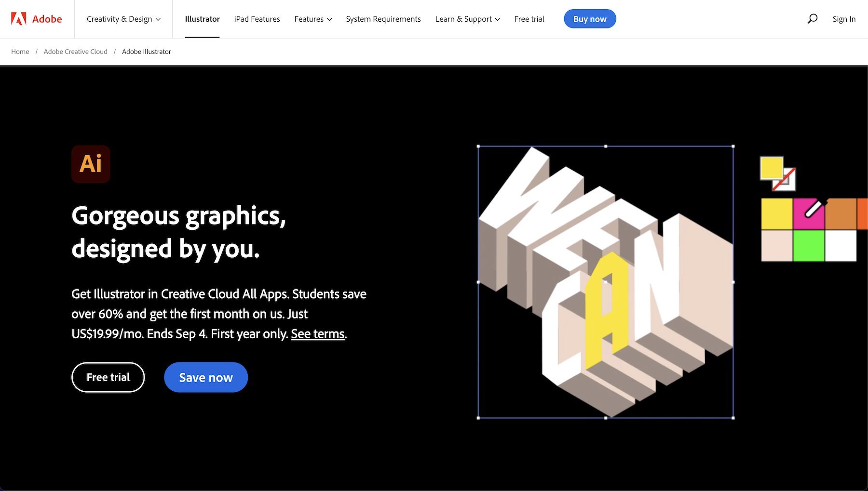Image resolution: width=868 pixels, height=491 pixels.
Task: Click Sign In at the top right
Action: point(843,19)
